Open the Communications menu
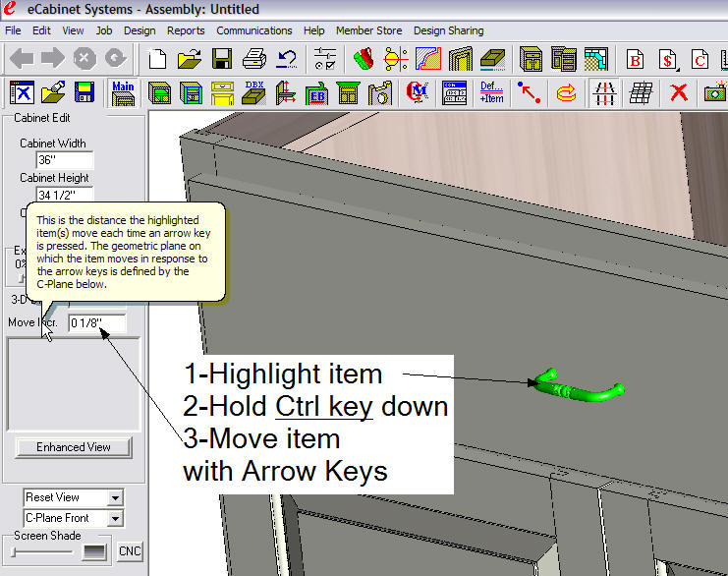728x576 pixels. click(x=253, y=30)
